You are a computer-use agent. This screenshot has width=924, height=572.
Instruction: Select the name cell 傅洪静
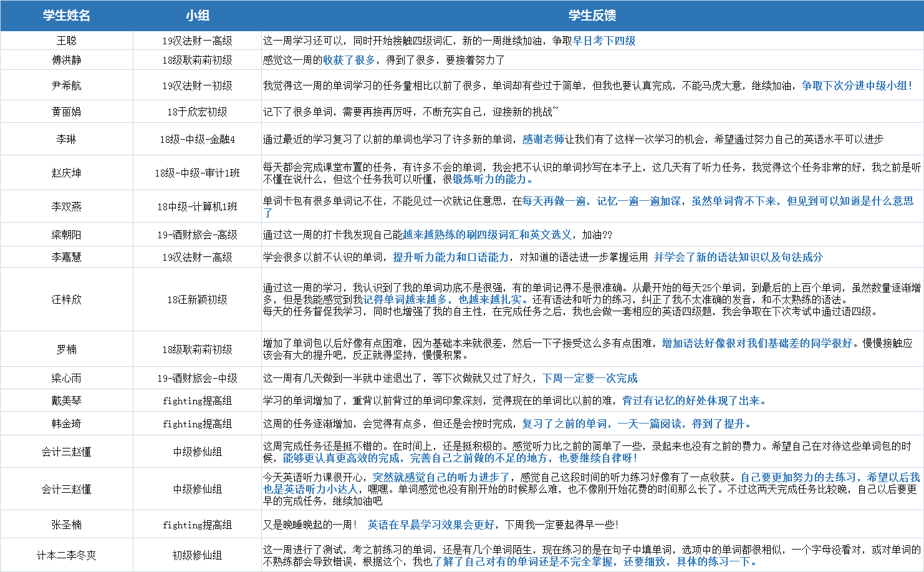coord(66,60)
